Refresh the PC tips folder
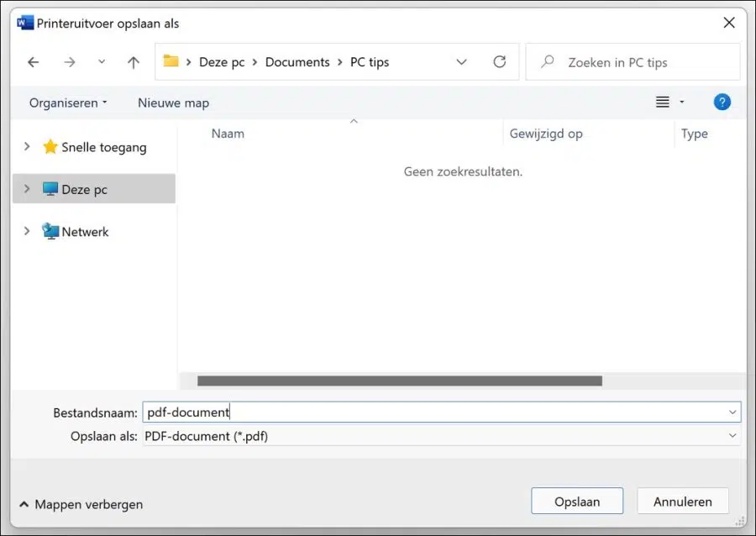This screenshot has width=756, height=536. (500, 61)
